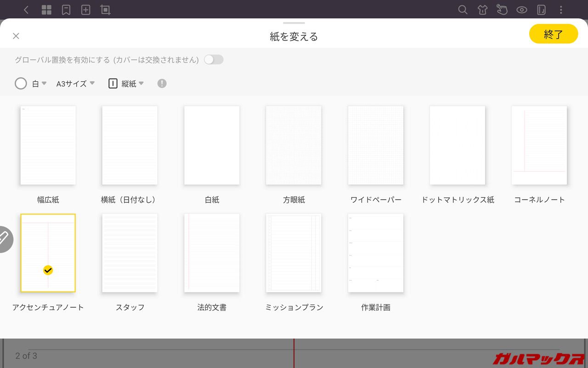Viewport: 588px width, 368px height.
Task: Open the three-dot more options menu
Action: (561, 10)
